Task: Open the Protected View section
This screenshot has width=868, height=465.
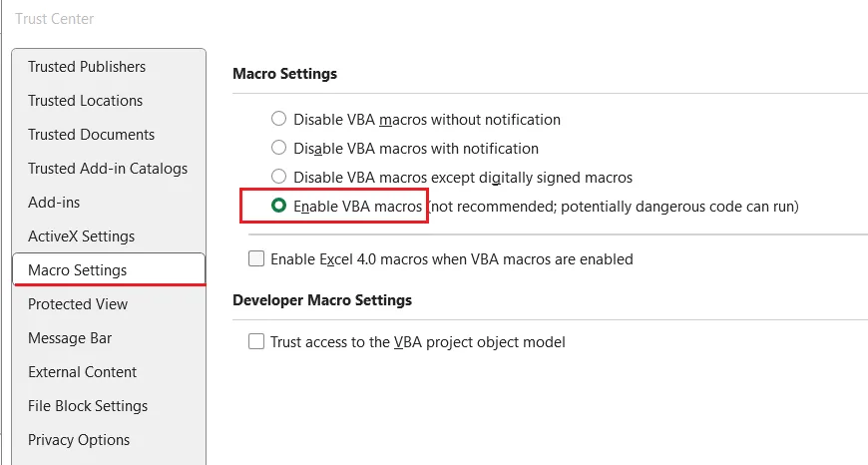Action: 78,304
